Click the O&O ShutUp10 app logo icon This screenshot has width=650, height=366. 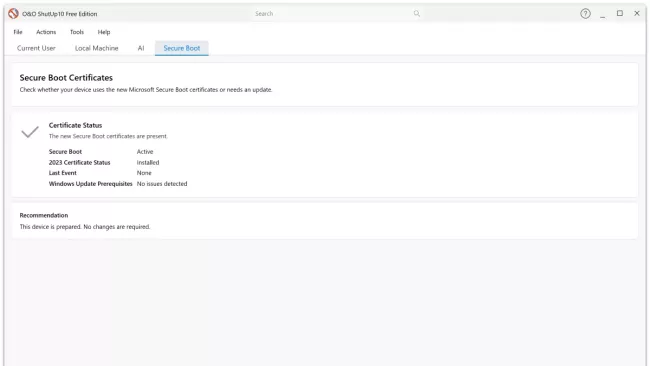[13, 14]
